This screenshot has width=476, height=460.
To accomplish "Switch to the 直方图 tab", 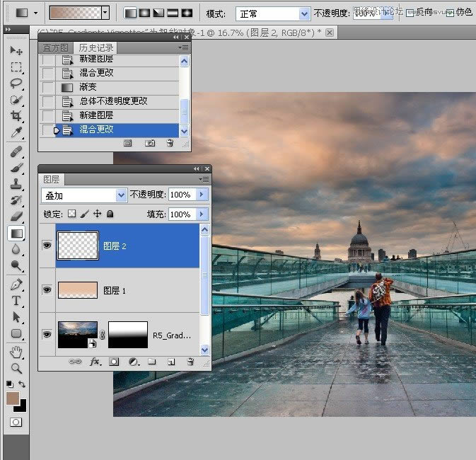I will 56,47.
